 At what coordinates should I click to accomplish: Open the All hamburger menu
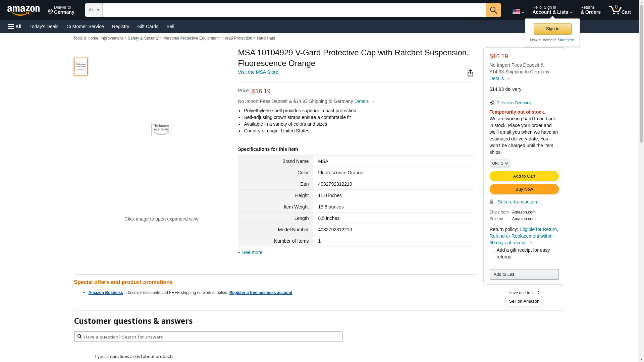[15, 26]
